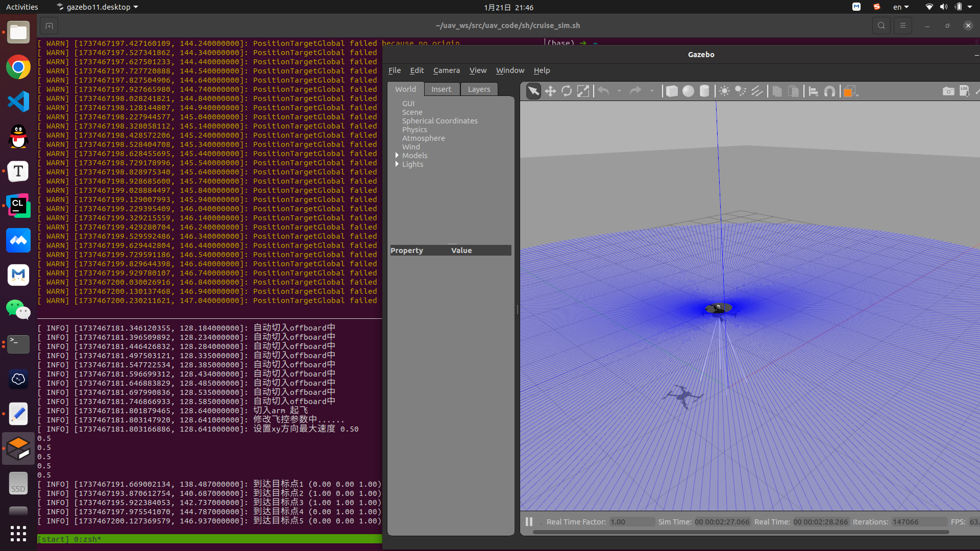
Task: Select GUI in the world tree
Action: [x=408, y=104]
